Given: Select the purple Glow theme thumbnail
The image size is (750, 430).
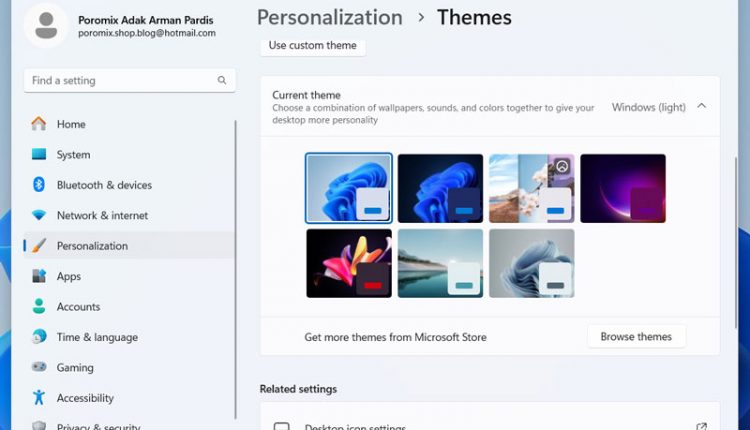Looking at the screenshot, I should click(623, 188).
